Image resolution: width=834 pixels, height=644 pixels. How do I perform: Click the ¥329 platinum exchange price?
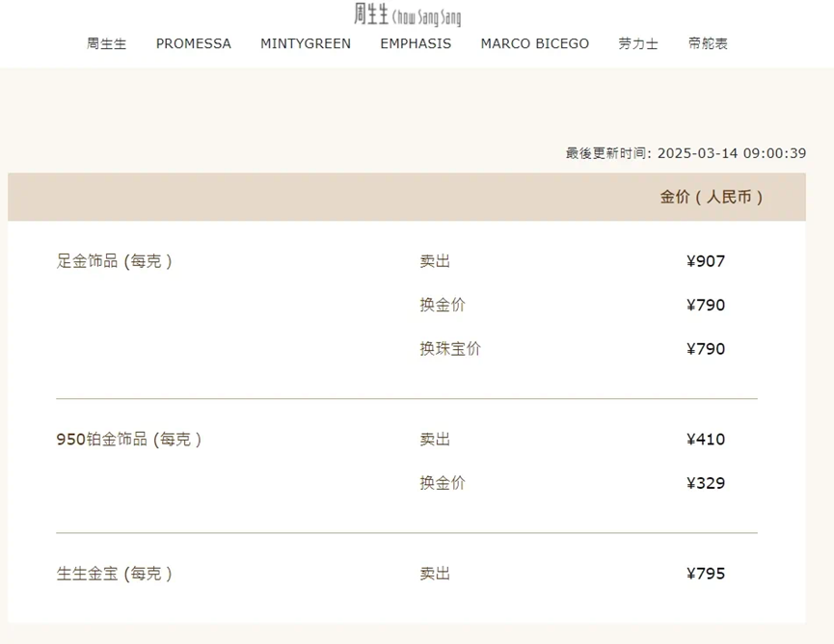coord(706,483)
